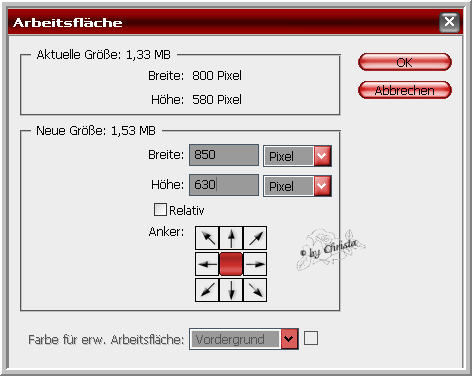Click the 'Aktuelle Größe: 1,33 MB' label

pyautogui.click(x=103, y=55)
